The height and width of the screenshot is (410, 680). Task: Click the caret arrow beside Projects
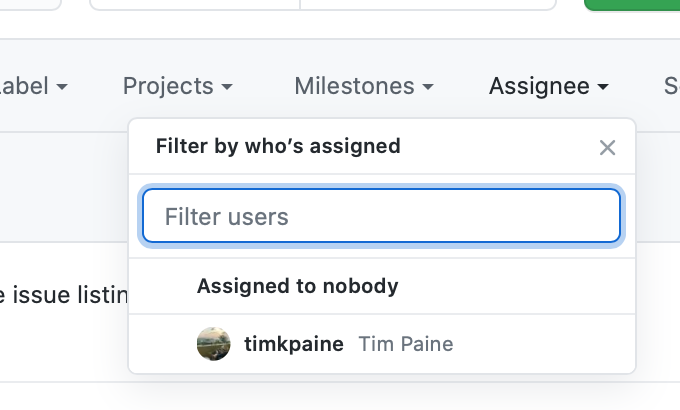(227, 87)
